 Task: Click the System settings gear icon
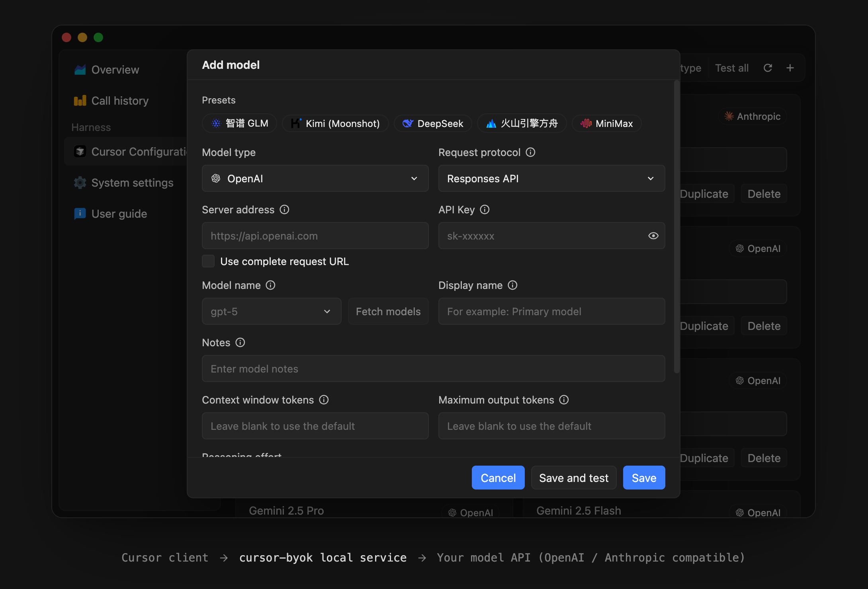tap(80, 183)
